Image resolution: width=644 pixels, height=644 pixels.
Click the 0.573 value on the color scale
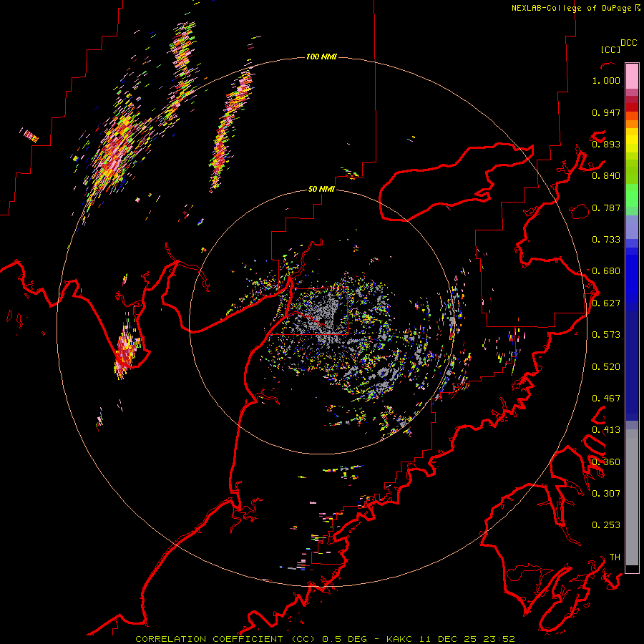point(606,335)
